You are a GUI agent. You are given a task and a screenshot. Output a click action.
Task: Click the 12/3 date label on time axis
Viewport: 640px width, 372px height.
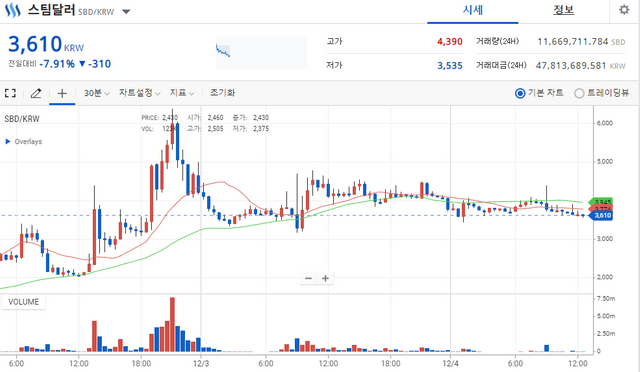201,363
